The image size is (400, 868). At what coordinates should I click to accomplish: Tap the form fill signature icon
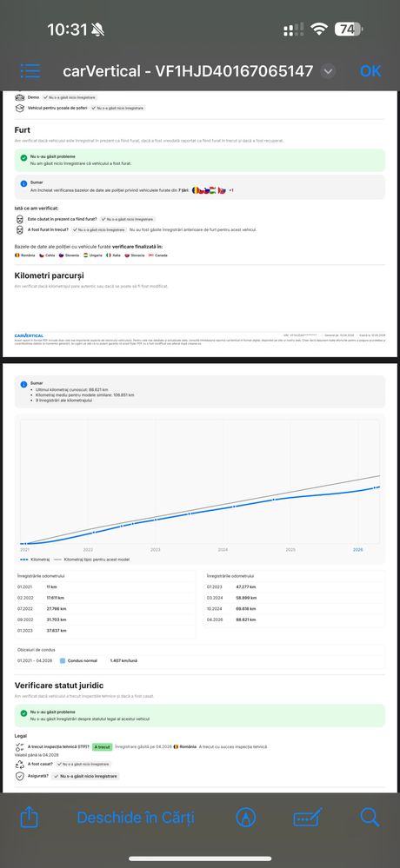[308, 818]
